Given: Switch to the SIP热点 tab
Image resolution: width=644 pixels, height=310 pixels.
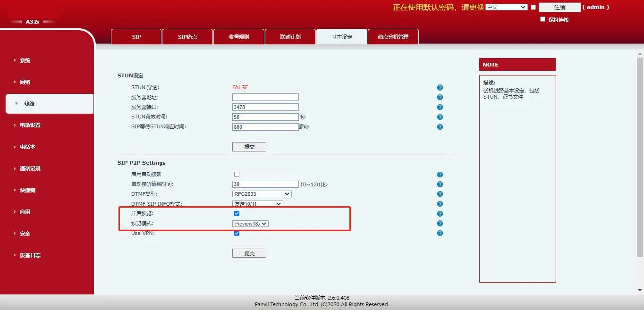Looking at the screenshot, I should coord(187,36).
